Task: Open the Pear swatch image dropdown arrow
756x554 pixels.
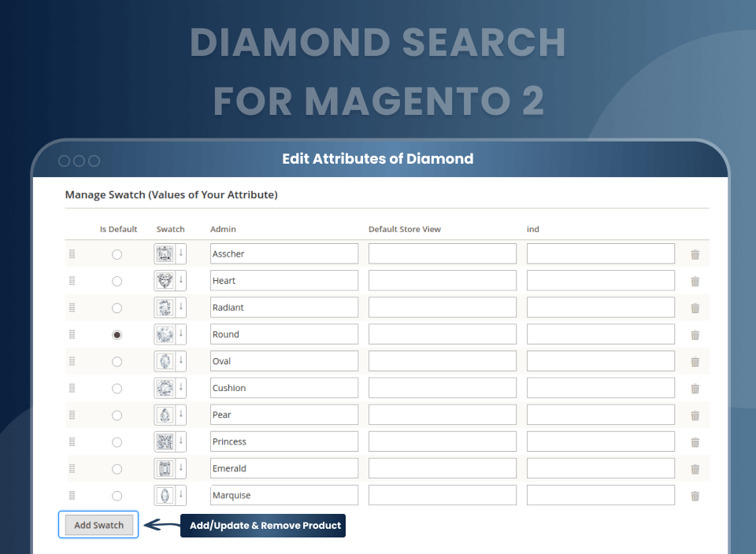Action: 181,414
